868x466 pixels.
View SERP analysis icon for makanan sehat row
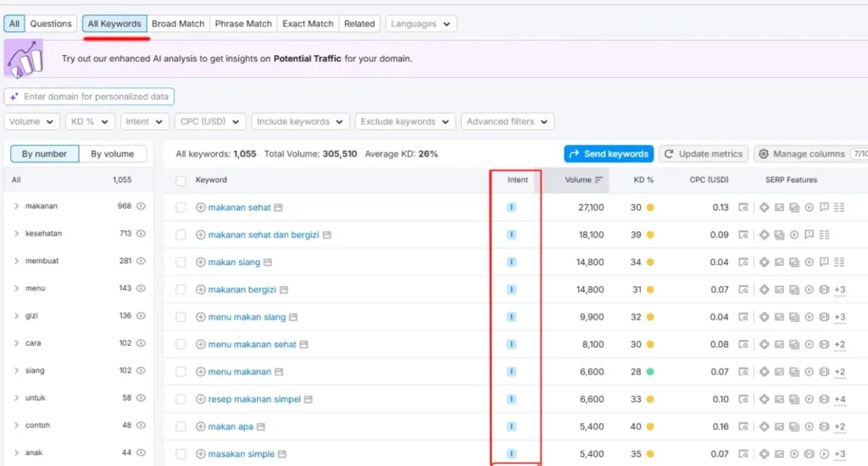743,208
